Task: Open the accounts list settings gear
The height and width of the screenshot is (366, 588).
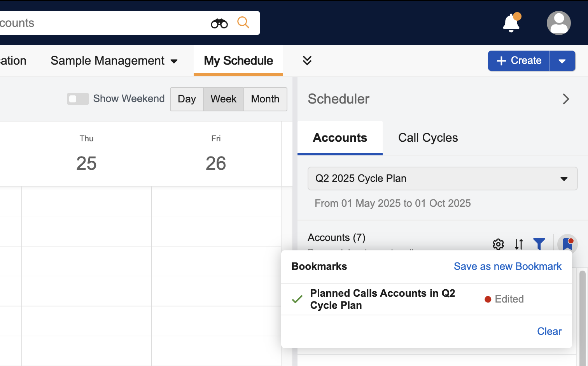Action: 498,244
